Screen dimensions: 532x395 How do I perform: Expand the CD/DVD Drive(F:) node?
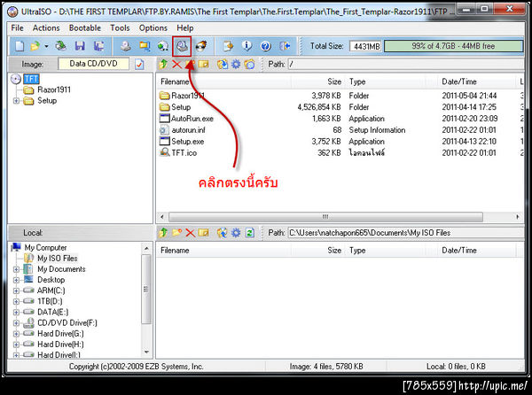tap(16, 323)
